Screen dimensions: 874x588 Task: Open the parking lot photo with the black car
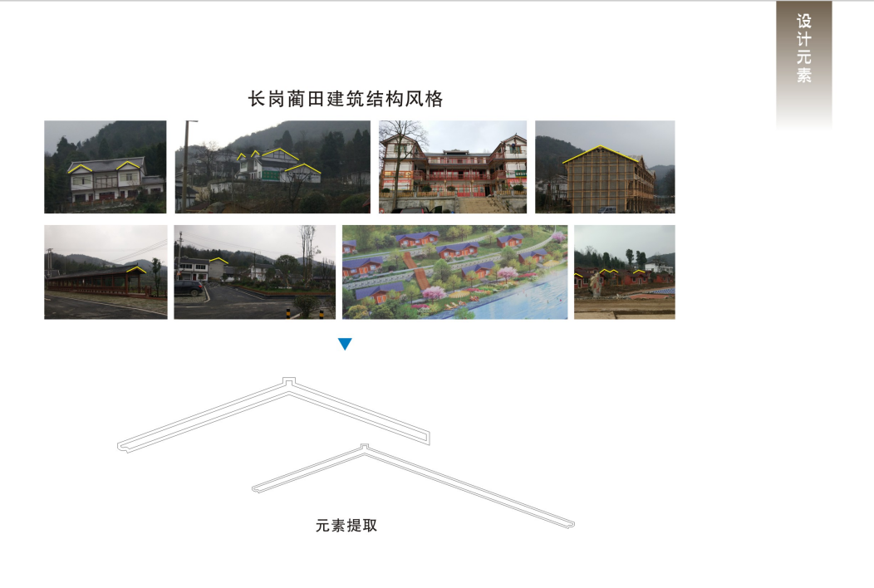(x=254, y=272)
